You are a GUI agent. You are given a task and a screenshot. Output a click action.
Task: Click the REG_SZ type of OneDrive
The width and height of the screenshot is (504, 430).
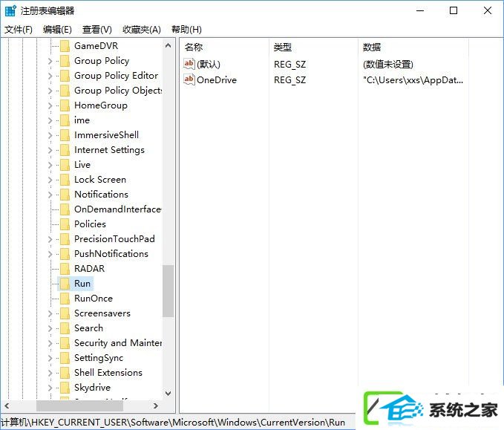pos(289,79)
